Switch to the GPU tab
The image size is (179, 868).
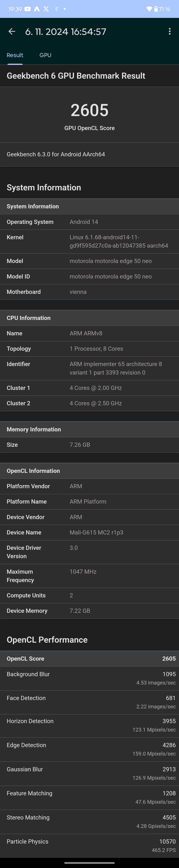click(45, 55)
